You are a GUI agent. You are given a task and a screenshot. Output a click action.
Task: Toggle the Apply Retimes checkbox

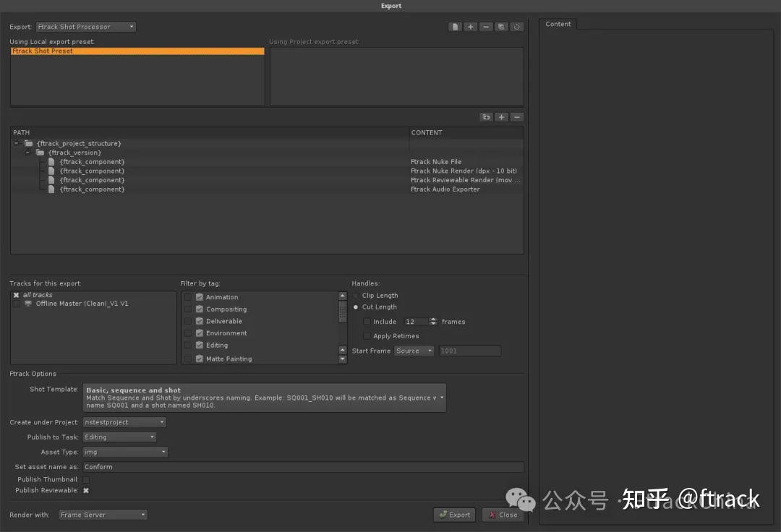[367, 335]
